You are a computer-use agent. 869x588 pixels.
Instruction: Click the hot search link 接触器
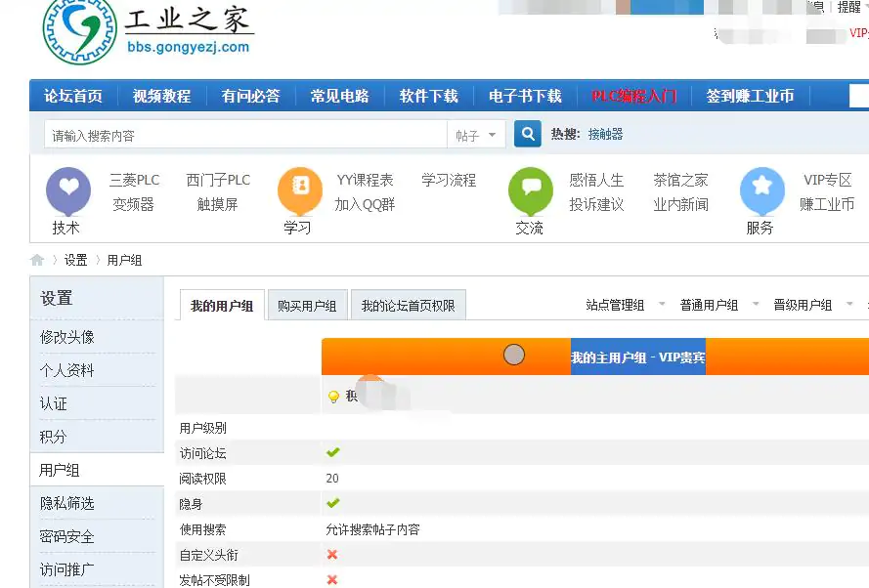point(605,134)
